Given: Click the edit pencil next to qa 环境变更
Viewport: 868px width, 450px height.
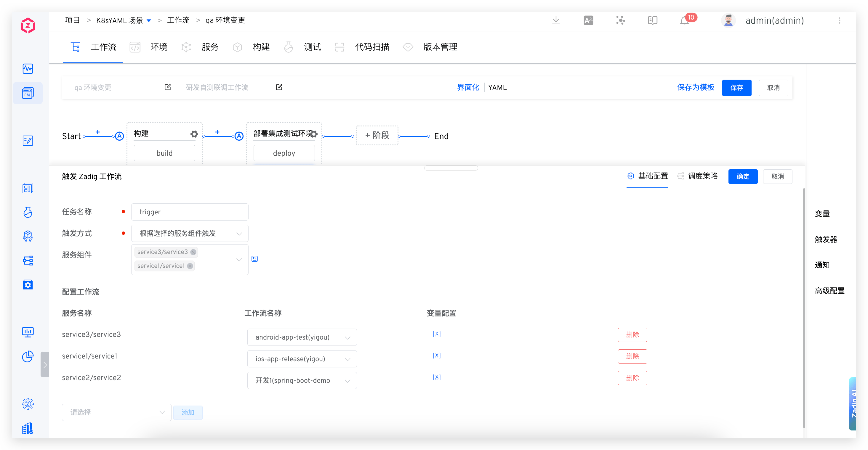Looking at the screenshot, I should 167,87.
